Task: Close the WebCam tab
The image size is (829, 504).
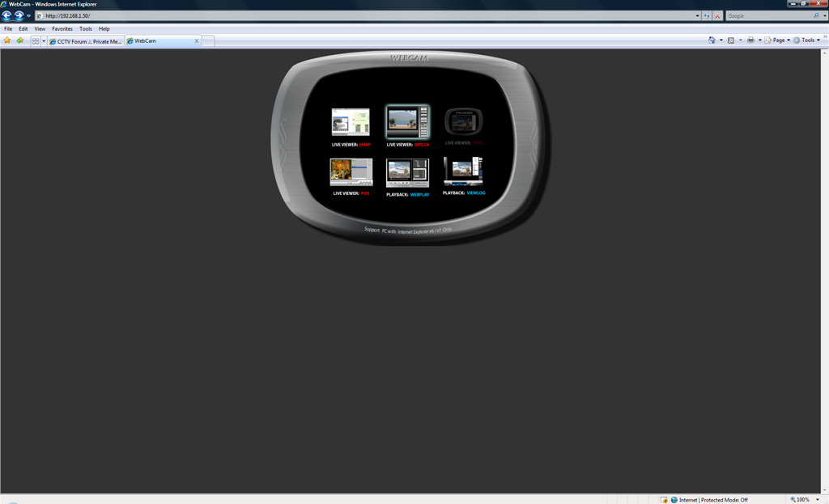Action: point(196,41)
